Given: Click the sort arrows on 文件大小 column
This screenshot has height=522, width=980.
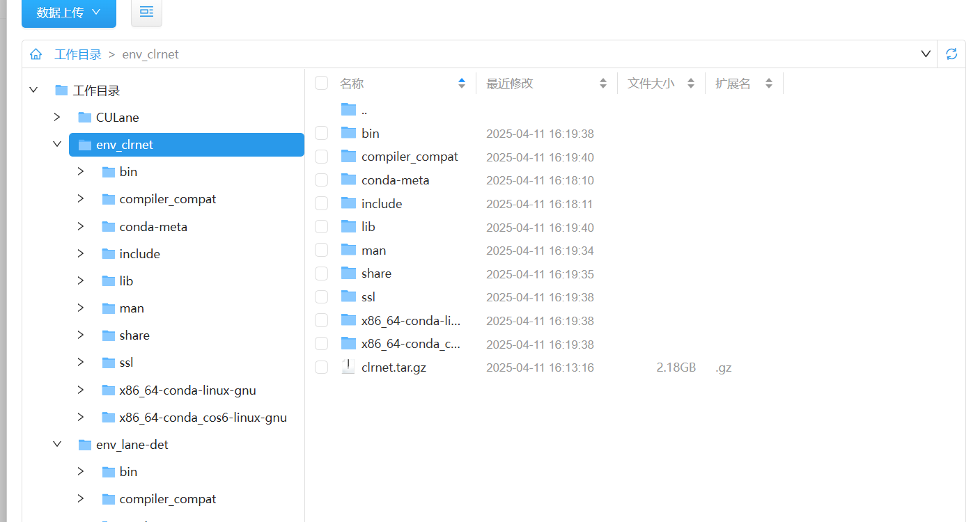Looking at the screenshot, I should pyautogui.click(x=691, y=84).
